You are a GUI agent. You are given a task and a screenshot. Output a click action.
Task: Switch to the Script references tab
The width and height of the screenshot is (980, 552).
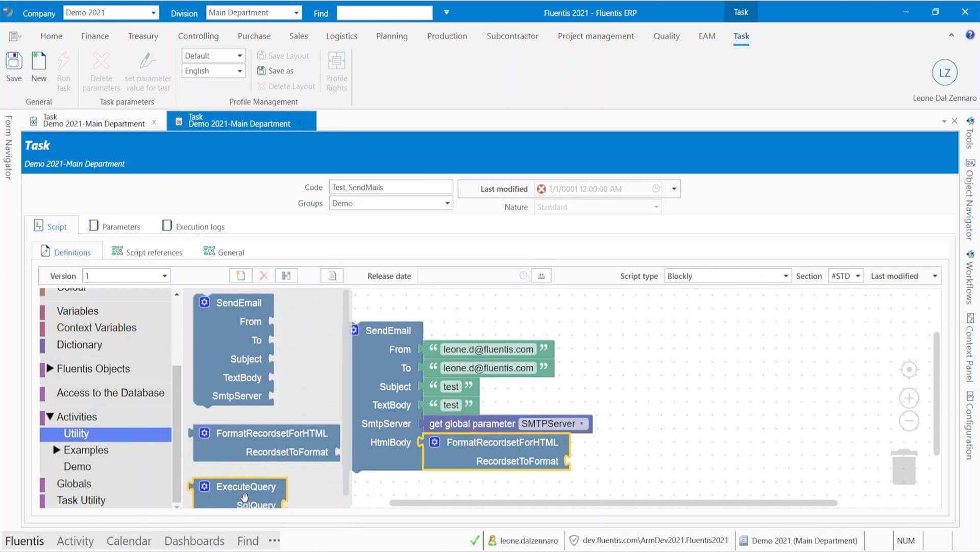tap(147, 252)
